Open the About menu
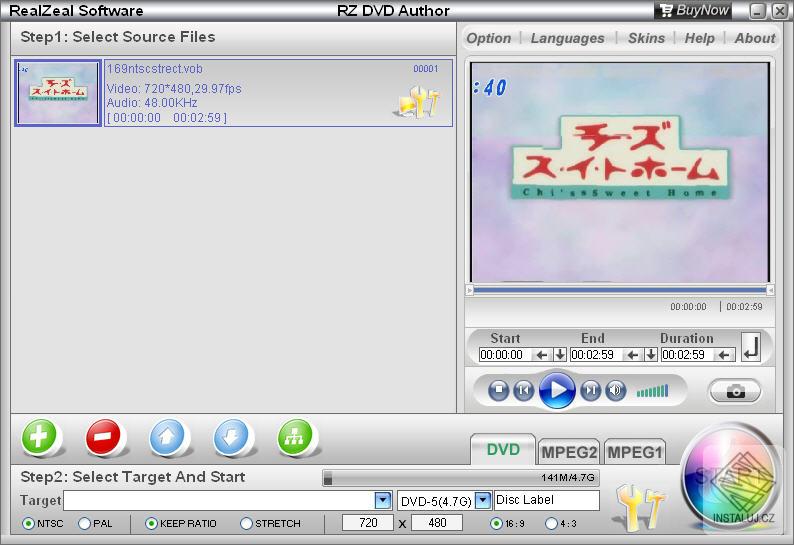Viewport: 794px width, 545px height. pyautogui.click(x=755, y=38)
